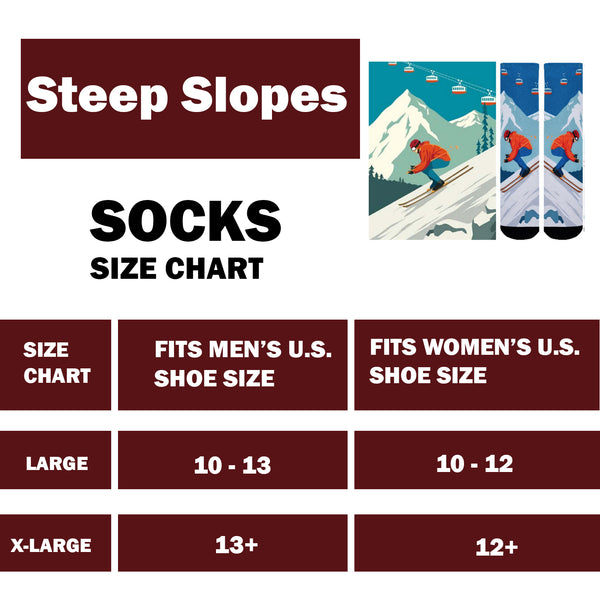Click the 12+ women's size cell

[497, 547]
